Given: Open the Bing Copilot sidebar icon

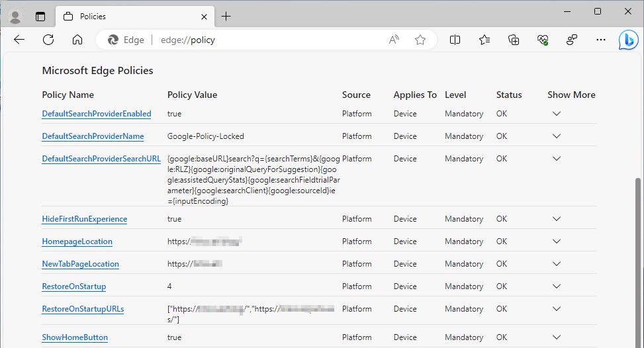Looking at the screenshot, I should coord(628,40).
